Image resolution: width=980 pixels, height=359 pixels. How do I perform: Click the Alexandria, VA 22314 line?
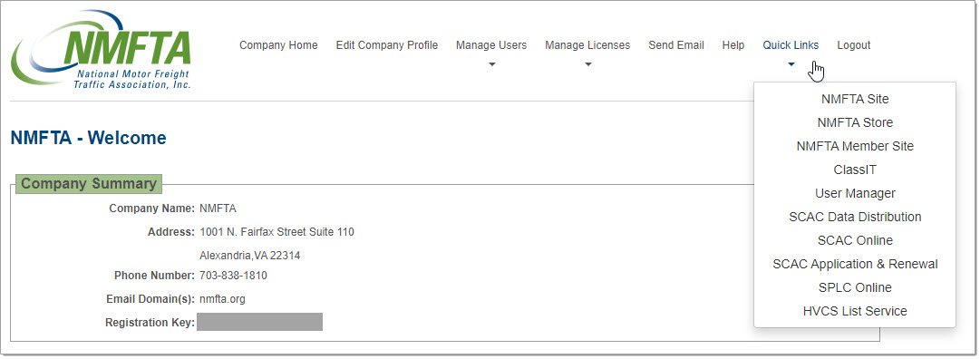250,256
